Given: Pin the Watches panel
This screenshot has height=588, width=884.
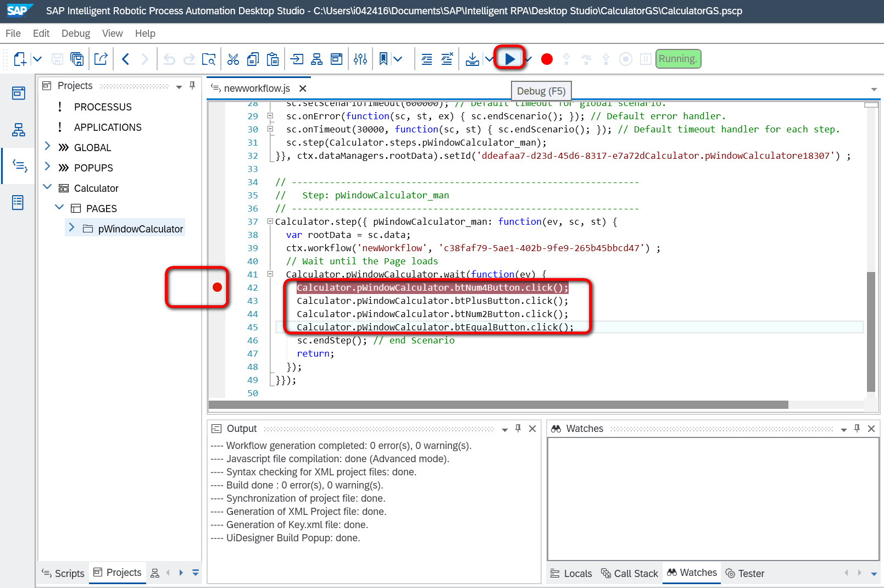Looking at the screenshot, I should pos(857,429).
